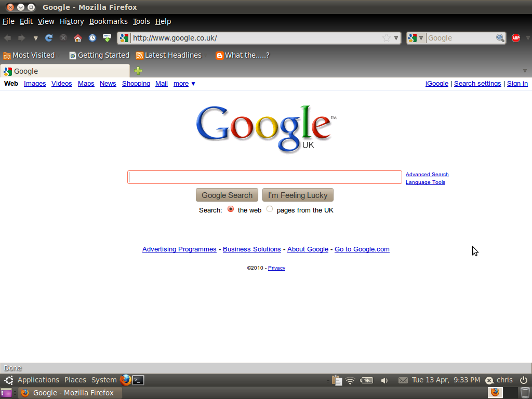Open the Latest Headlines feed folder
Image resolution: width=532 pixels, height=399 pixels.
point(169,55)
